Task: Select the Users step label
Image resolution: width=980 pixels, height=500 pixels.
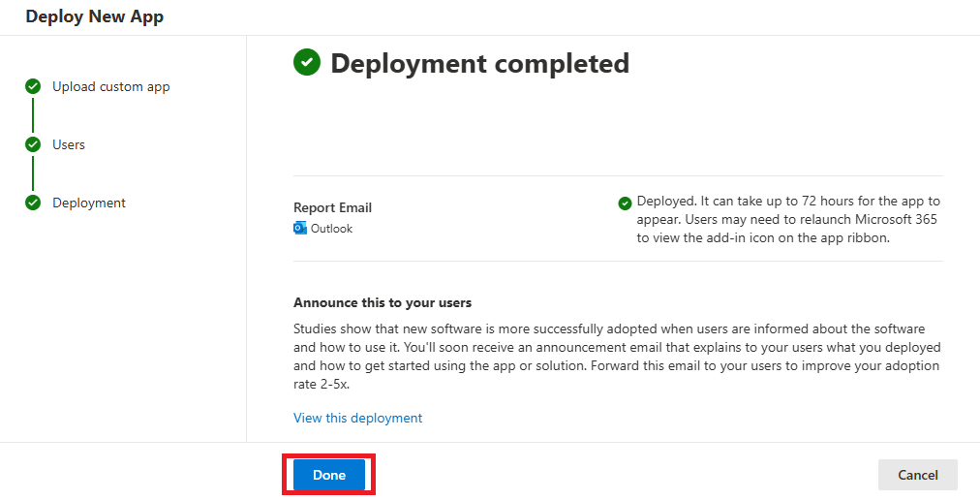Action: [69, 144]
